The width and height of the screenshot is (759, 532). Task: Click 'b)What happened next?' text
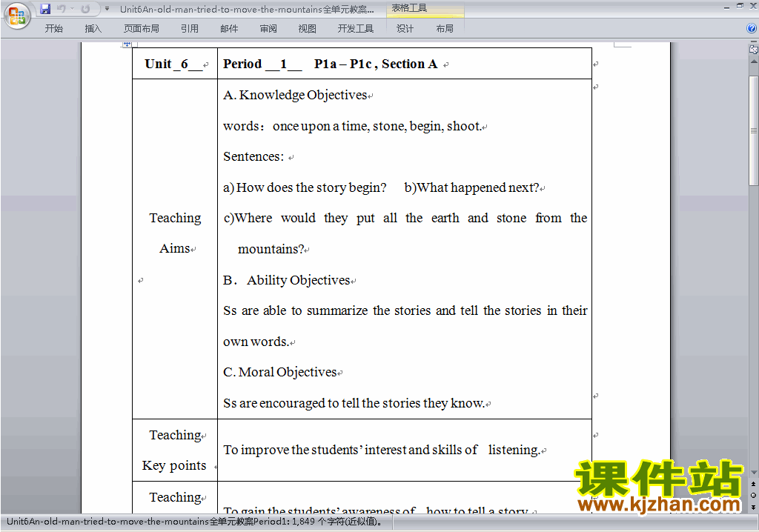pyautogui.click(x=472, y=187)
